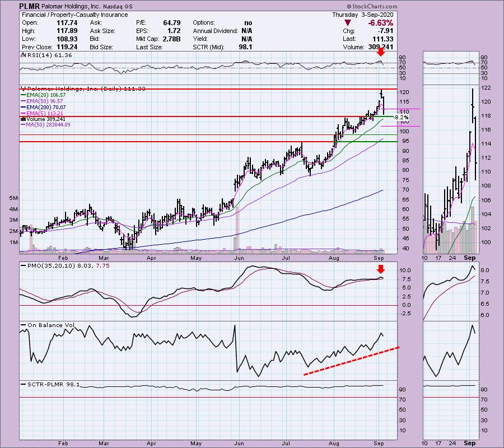Viewport: 504px width, 448px height.
Task: Click the 122 price label on zoom panel
Action: 486,88
